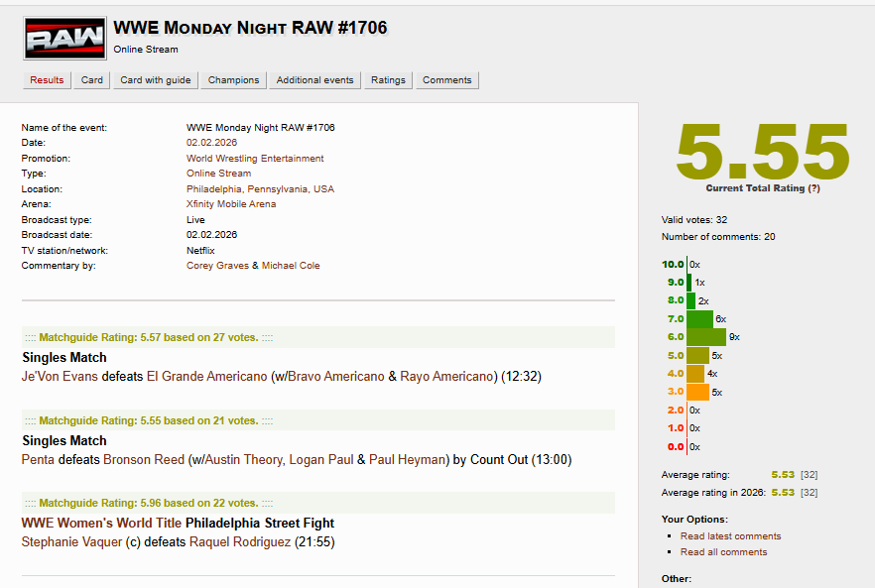Open Penta wrestler profile
Image resolution: width=875 pixels, height=588 pixels.
38,460
